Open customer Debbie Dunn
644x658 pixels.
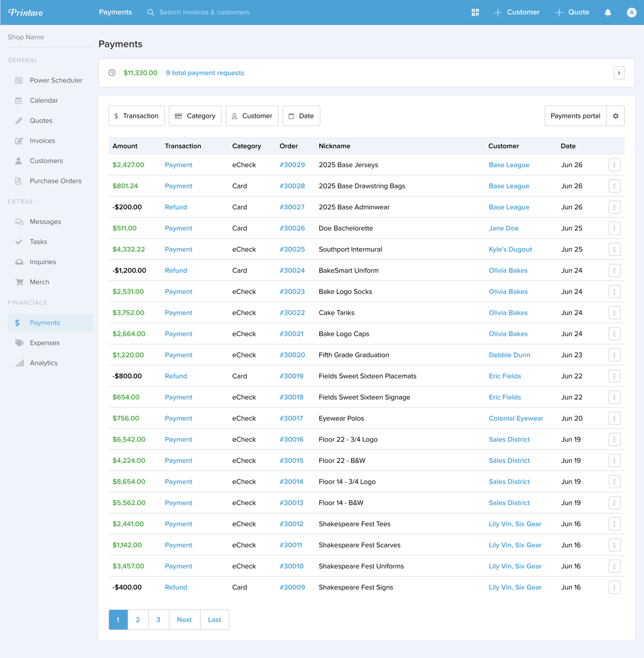click(509, 355)
